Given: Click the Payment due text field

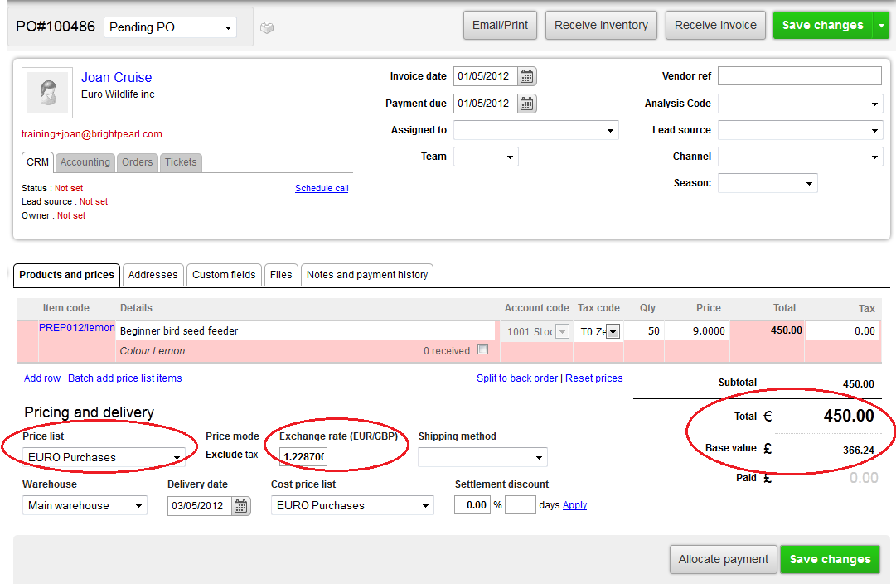Looking at the screenshot, I should tap(486, 104).
